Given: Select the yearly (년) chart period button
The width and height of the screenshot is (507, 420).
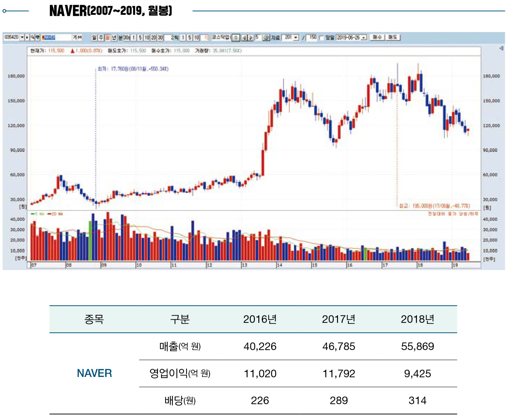Looking at the screenshot, I should (x=114, y=38).
